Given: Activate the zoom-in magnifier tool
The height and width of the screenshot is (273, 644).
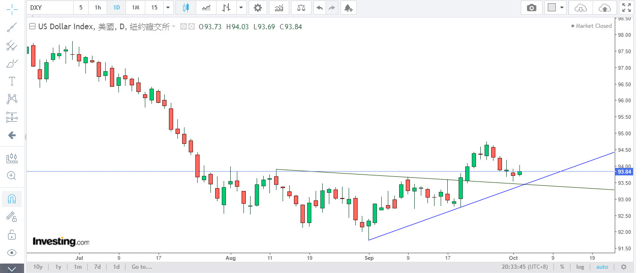Looking at the screenshot, I should pyautogui.click(x=12, y=175).
